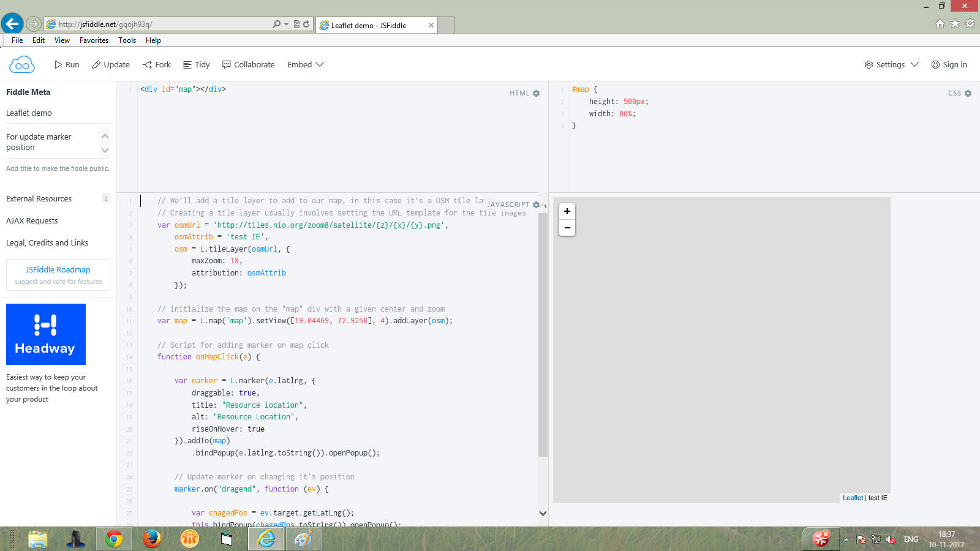The width and height of the screenshot is (980, 551).
Task: Open the Settings dropdown
Action: coord(891,64)
